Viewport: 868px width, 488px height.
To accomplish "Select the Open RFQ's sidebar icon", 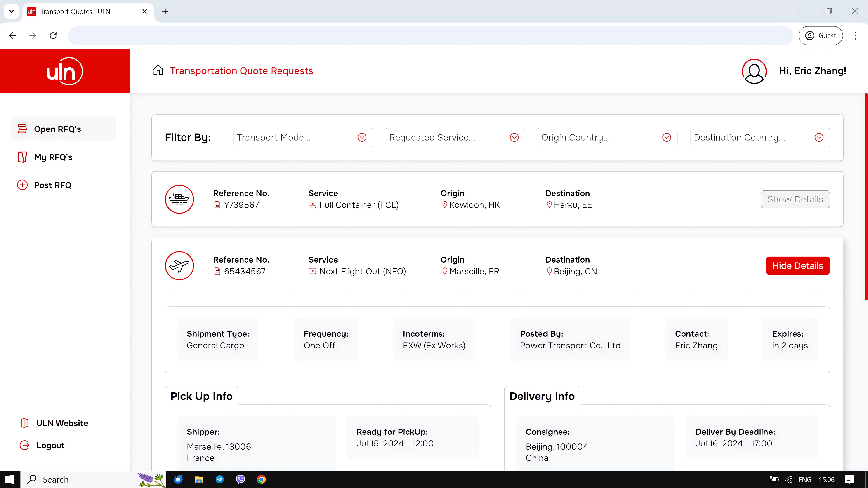I will click(x=22, y=128).
